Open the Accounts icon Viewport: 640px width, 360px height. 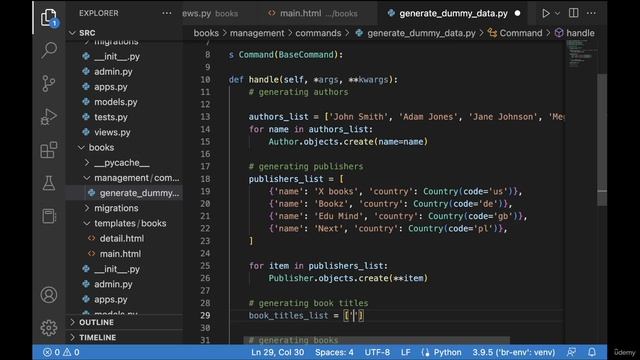pyautogui.click(x=49, y=295)
